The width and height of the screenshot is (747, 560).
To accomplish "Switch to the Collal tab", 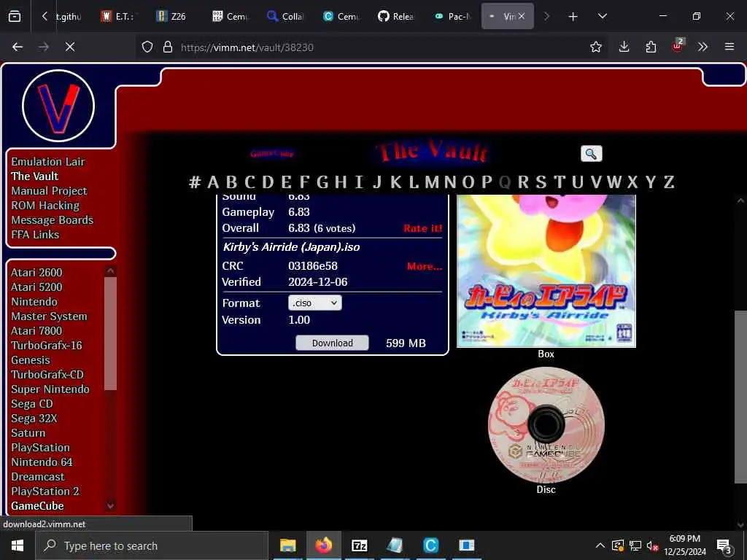I will pos(285,16).
